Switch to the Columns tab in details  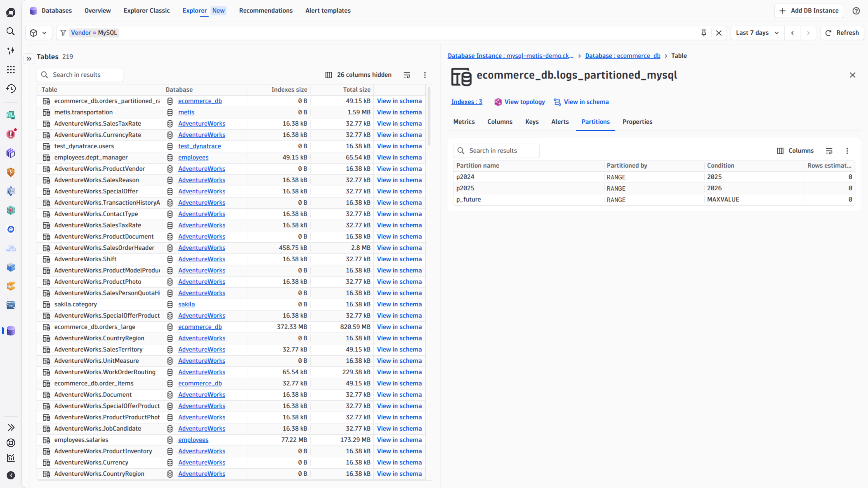(x=500, y=122)
